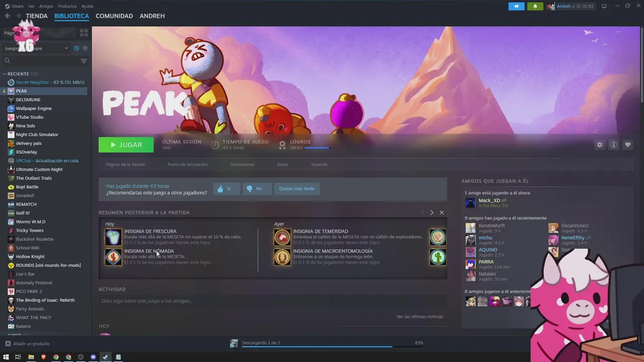Go to next post-game summary arrow
Image resolution: width=644 pixels, height=362 pixels.
coord(431,213)
